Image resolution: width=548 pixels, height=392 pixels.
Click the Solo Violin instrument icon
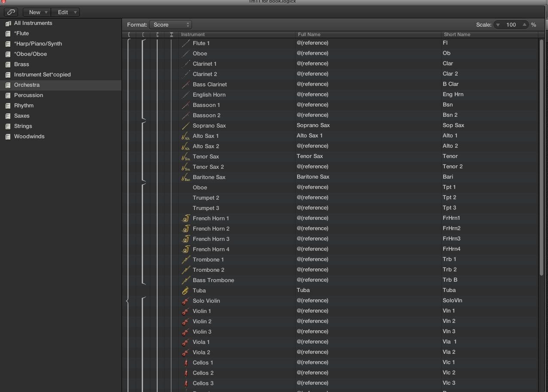[x=186, y=301]
